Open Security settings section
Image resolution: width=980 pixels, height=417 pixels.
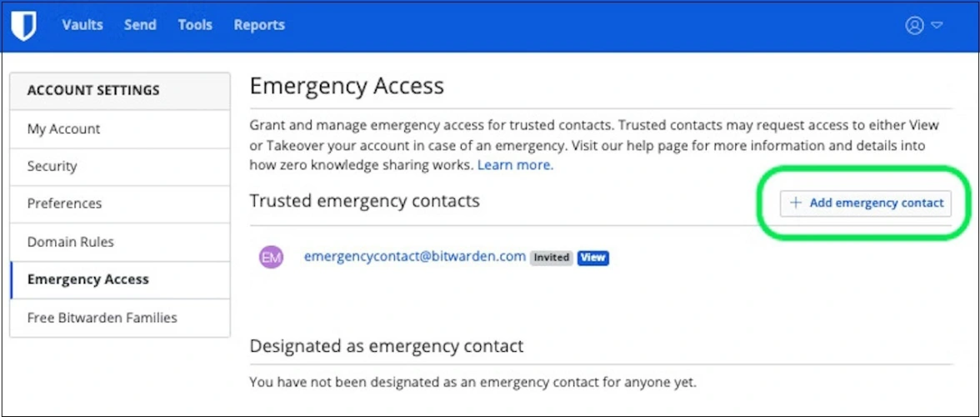click(x=52, y=166)
